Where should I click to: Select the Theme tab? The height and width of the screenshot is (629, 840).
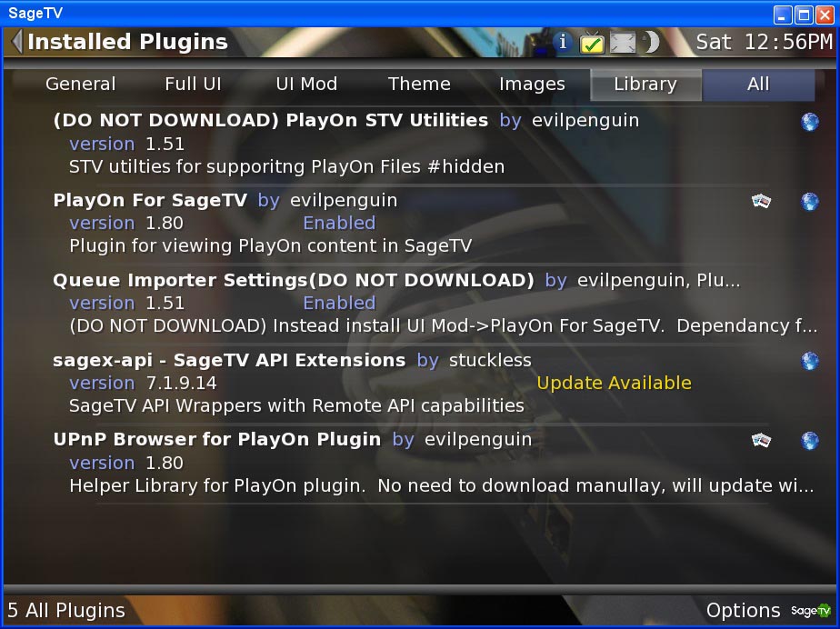pyautogui.click(x=419, y=85)
